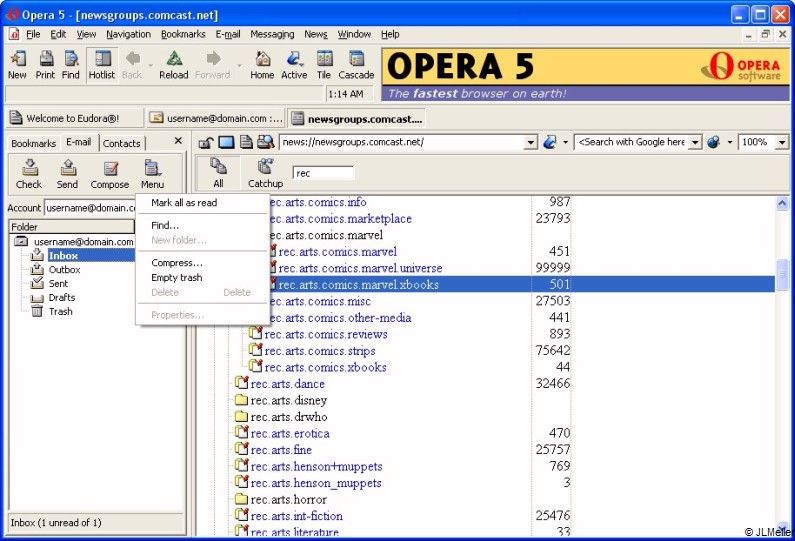Click the globe search icon

(713, 142)
